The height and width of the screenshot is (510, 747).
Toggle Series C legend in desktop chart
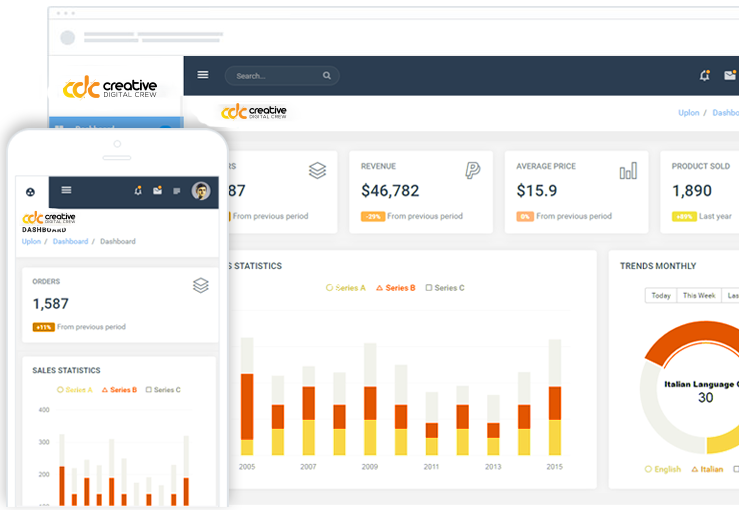445,288
